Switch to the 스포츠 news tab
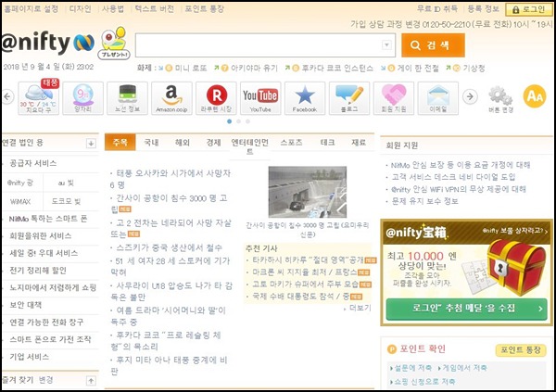The height and width of the screenshot is (392, 556). [x=292, y=143]
